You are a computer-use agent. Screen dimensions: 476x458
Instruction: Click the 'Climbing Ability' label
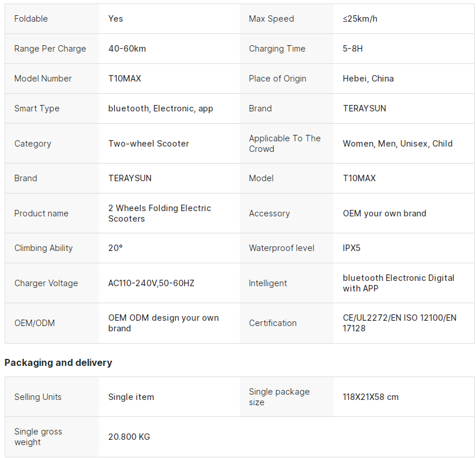coord(43,248)
